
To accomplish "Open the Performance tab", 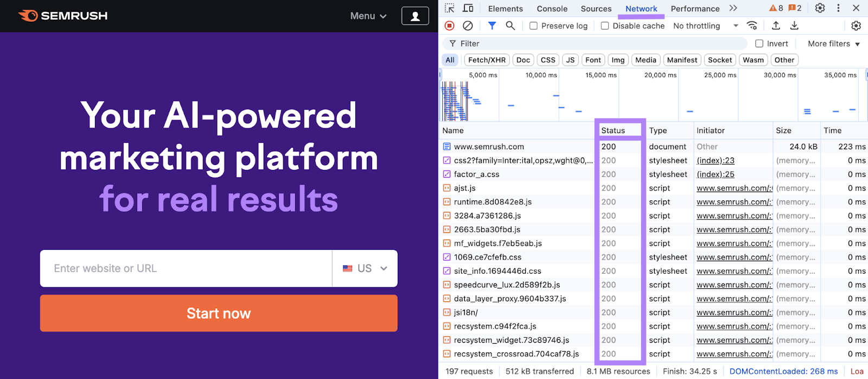I will pos(695,9).
